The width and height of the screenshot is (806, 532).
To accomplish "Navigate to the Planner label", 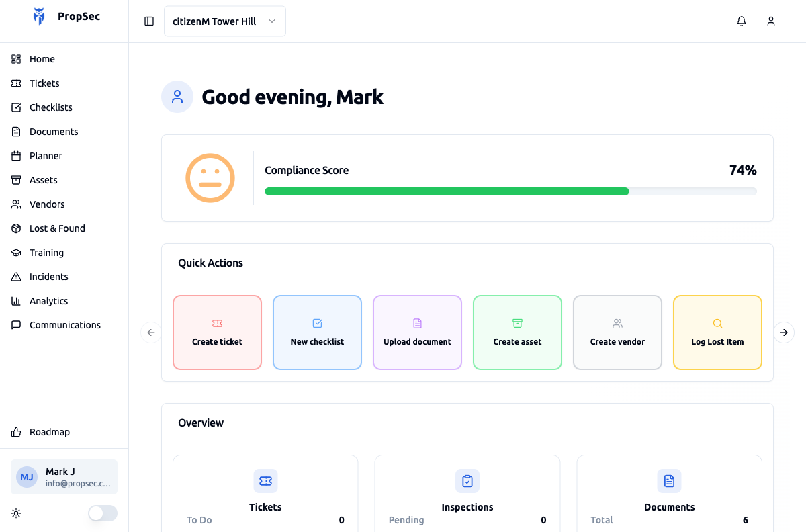I will pyautogui.click(x=46, y=156).
